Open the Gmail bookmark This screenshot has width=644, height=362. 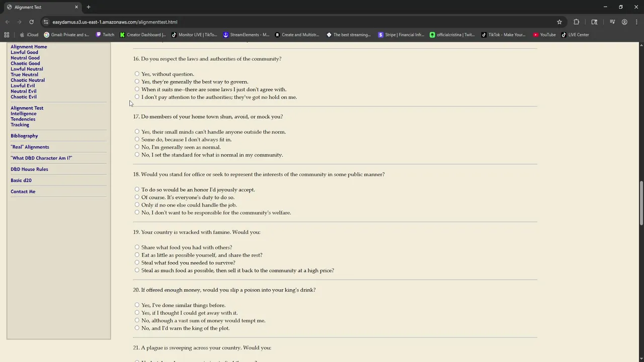66,35
